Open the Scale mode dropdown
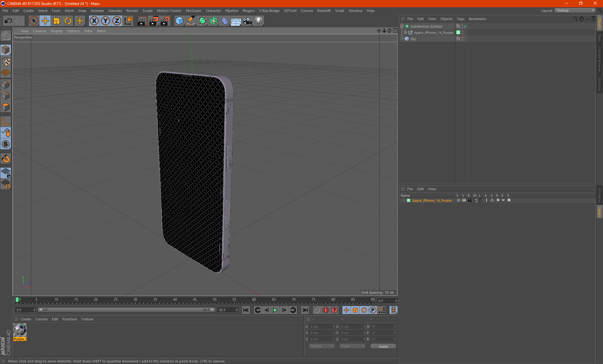603x364 pixels. pos(352,346)
